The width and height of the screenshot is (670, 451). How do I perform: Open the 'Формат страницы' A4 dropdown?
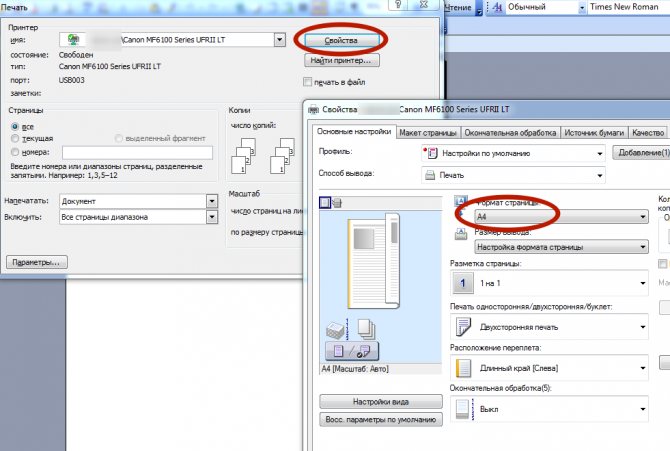point(559,216)
